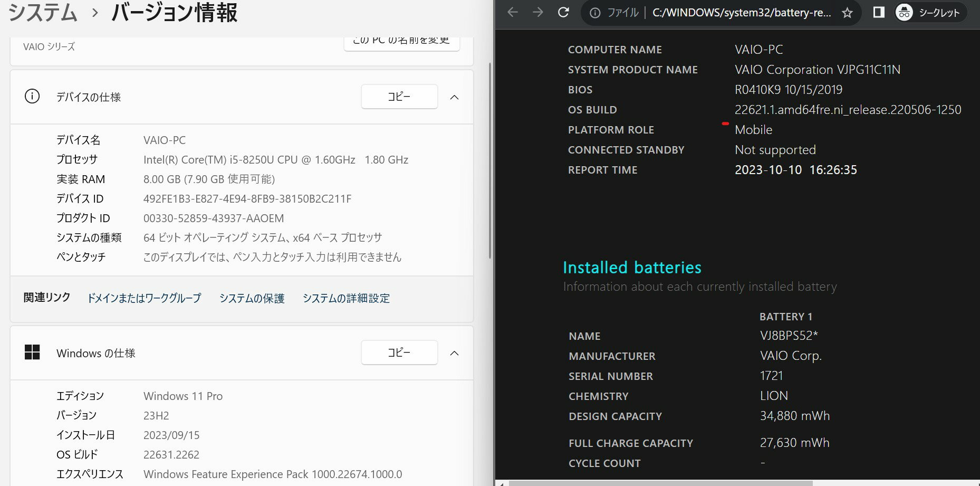The image size is (980, 486).
Task: Select the デバイス ID value text
Action: (x=247, y=199)
